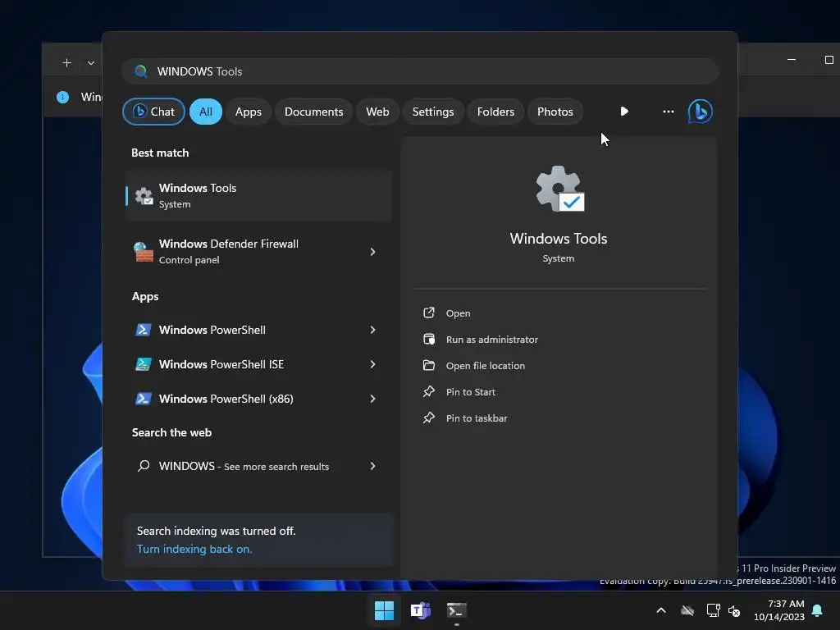This screenshot has width=840, height=630.
Task: Open the Bing Chat filter pill
Action: pos(153,112)
